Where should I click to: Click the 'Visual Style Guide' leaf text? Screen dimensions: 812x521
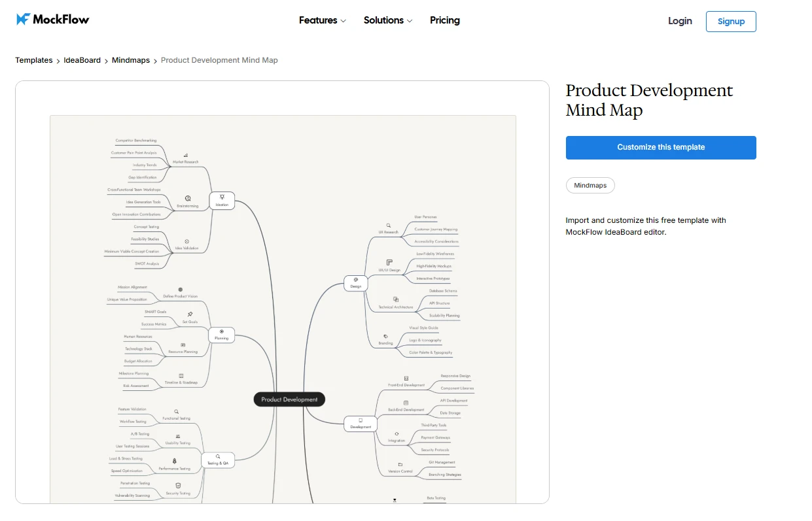click(x=424, y=328)
